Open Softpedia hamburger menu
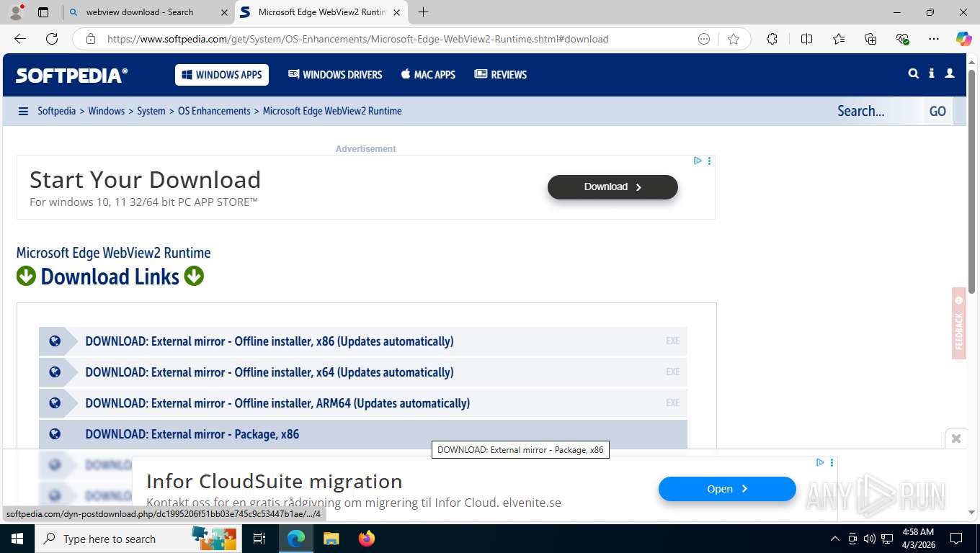Viewport: 980px width, 553px height. pyautogui.click(x=23, y=111)
